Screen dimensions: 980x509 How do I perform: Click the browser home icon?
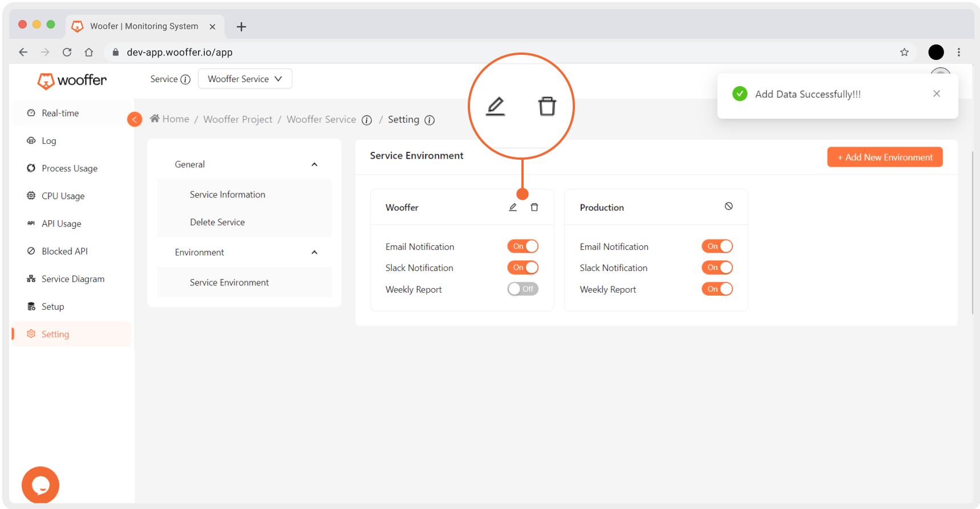[88, 52]
